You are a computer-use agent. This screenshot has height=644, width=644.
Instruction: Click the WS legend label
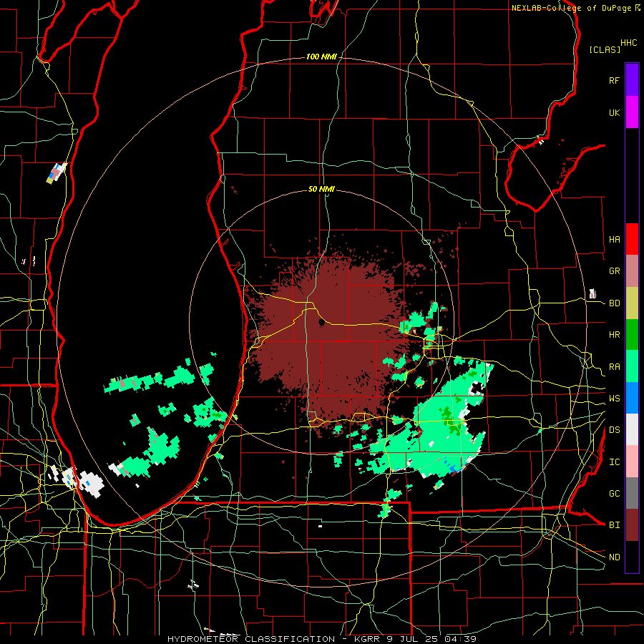pos(614,398)
